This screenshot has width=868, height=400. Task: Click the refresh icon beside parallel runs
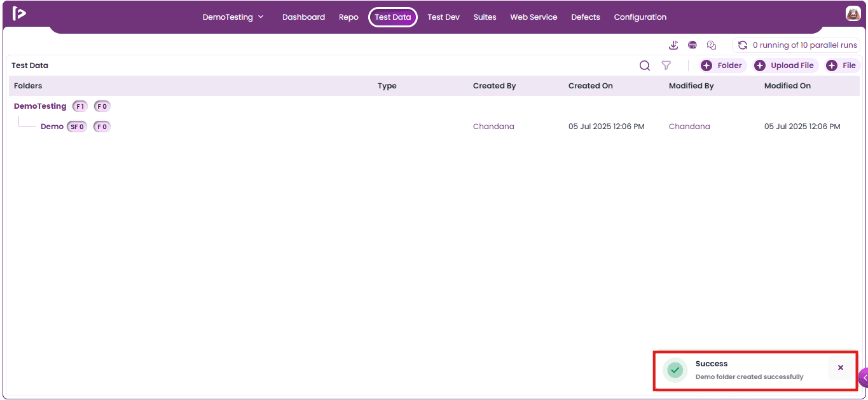pos(743,45)
